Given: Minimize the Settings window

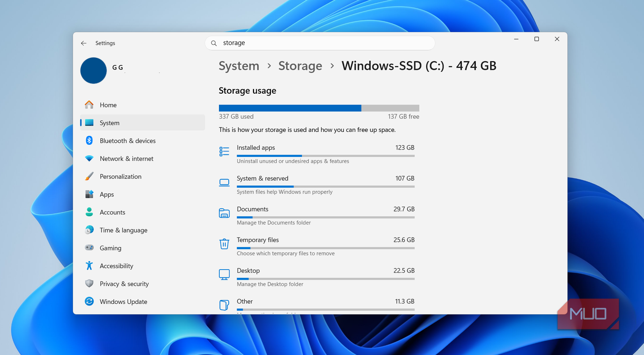Looking at the screenshot, I should point(516,39).
